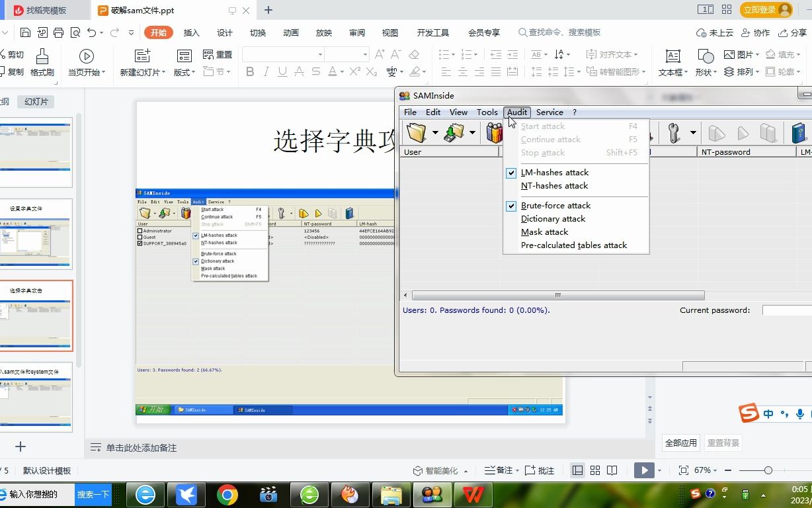Image resolution: width=812 pixels, height=508 pixels.
Task: Open a SAM file using the folder icon
Action: click(417, 132)
